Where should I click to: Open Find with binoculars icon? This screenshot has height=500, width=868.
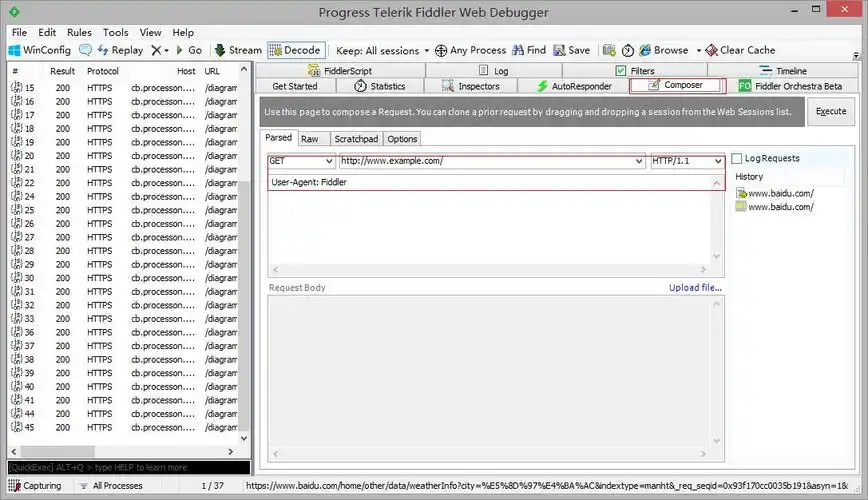[529, 50]
